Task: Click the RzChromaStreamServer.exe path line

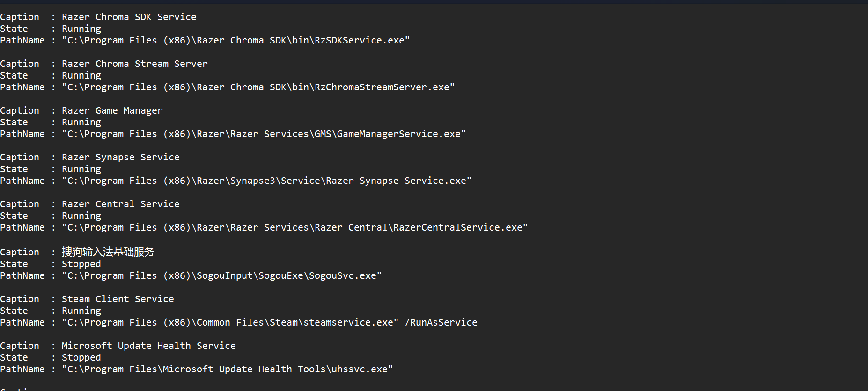Action: [258, 87]
